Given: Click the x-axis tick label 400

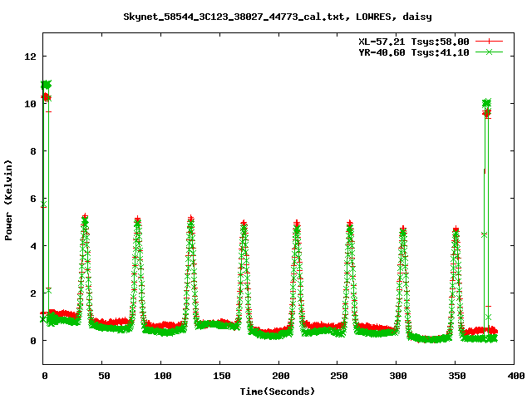Looking at the screenshot, I should [515, 376].
